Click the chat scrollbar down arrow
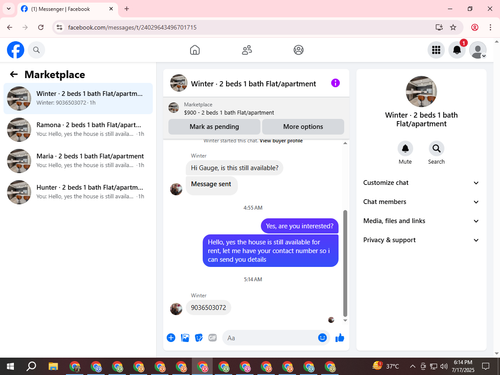The height and width of the screenshot is (375, 500). [345, 320]
